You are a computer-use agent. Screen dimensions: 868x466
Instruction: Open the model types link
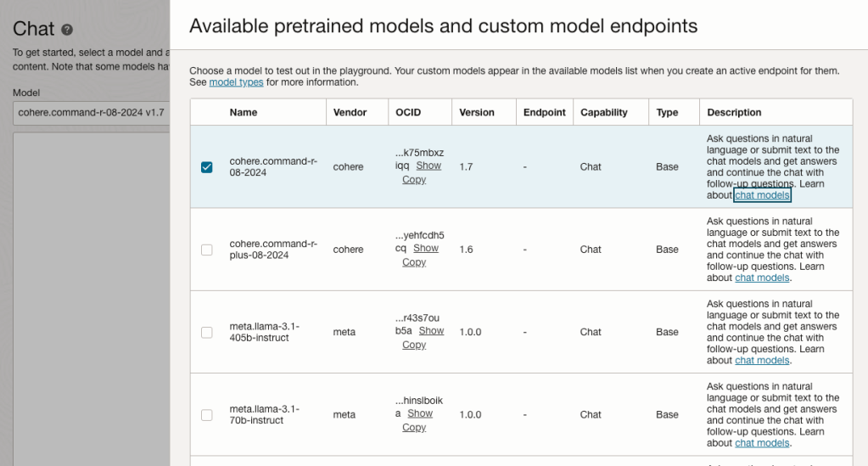coord(236,82)
